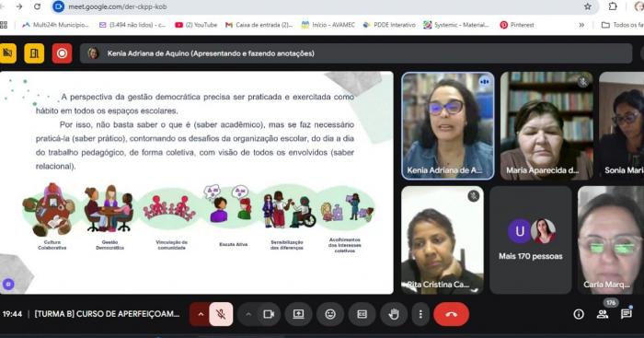Expand the camera video settings arrow
644x338 pixels.
(248, 315)
